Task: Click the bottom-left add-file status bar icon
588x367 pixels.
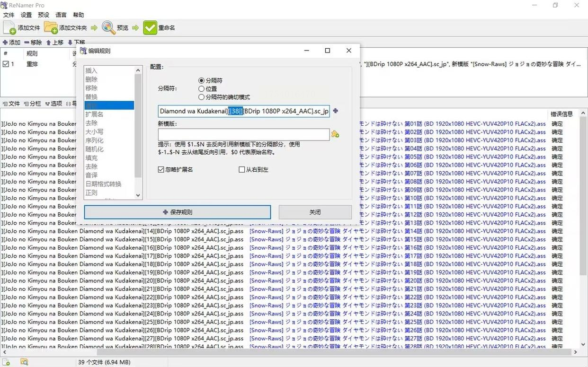Action: 7,362
